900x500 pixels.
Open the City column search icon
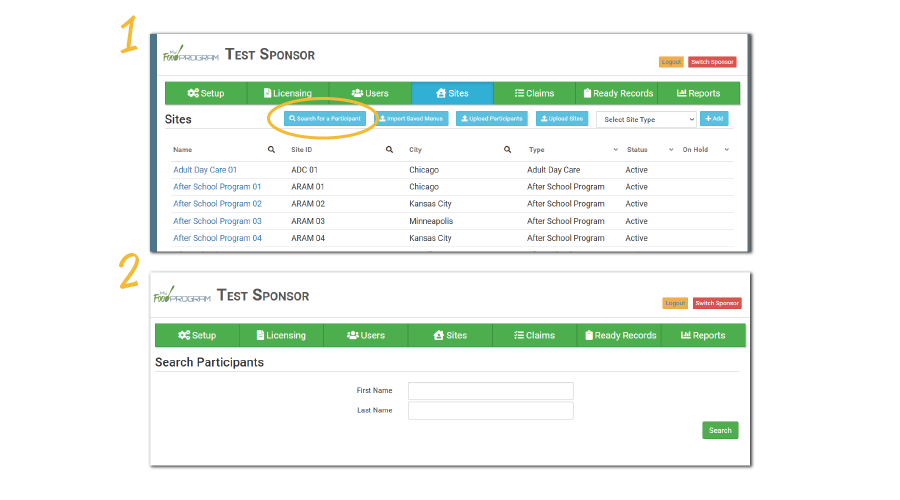(x=507, y=150)
